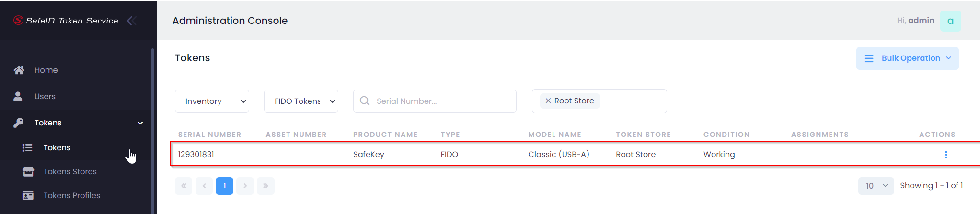Go to Tokens Stores in the sidebar
980x214 pixels.
pyautogui.click(x=70, y=171)
